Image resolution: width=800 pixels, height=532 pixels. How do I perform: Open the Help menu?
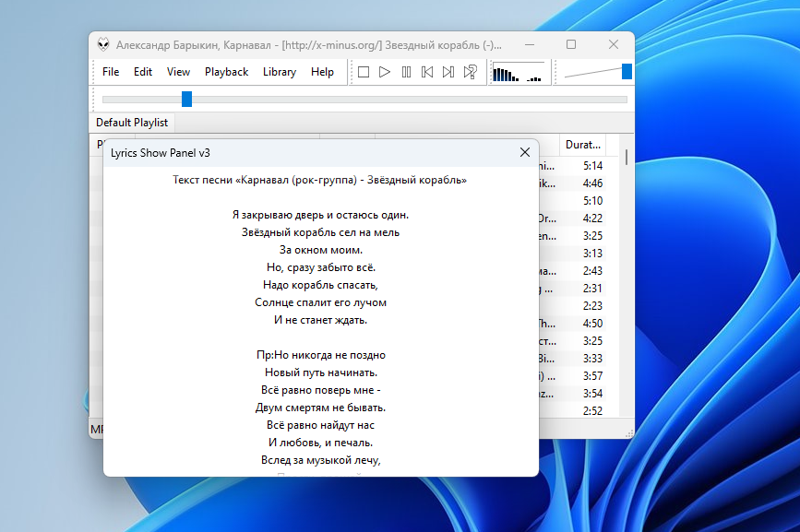tap(322, 72)
